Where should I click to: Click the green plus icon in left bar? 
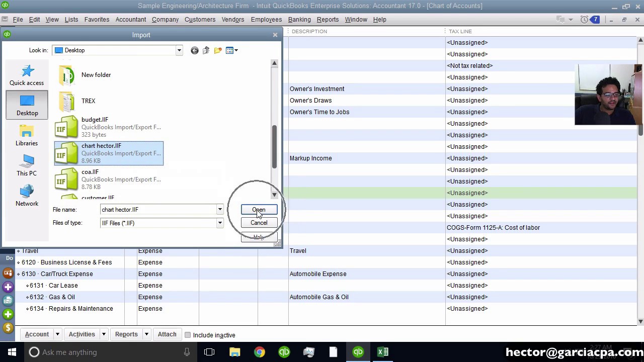[x=8, y=314]
